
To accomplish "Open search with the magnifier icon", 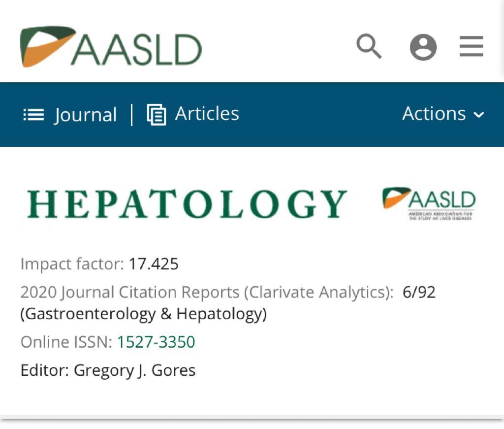I will click(369, 47).
